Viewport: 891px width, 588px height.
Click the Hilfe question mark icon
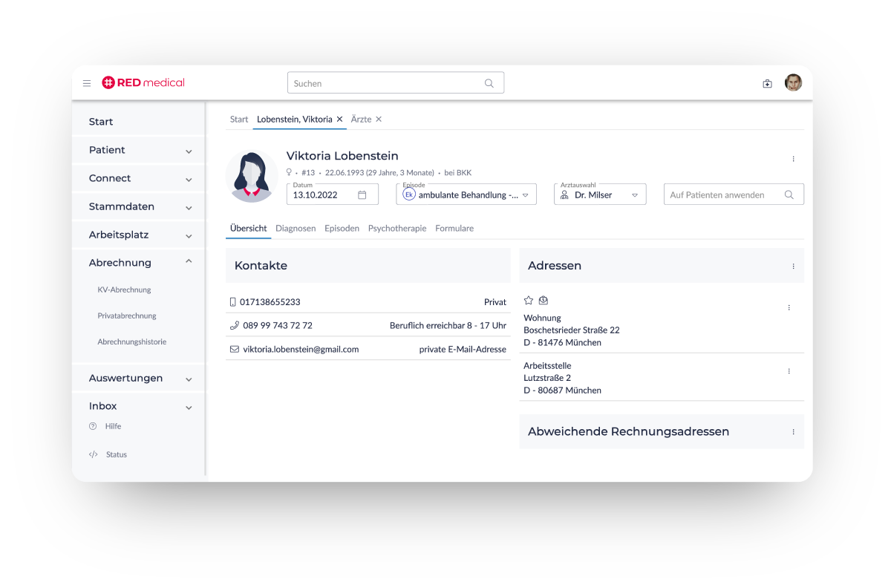point(93,426)
